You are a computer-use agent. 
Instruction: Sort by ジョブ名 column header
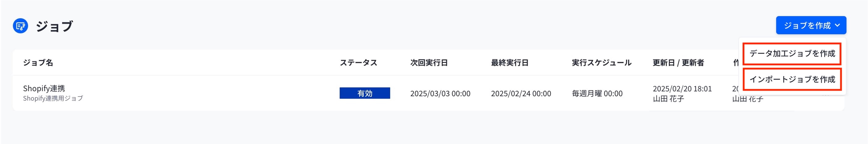pos(38,63)
